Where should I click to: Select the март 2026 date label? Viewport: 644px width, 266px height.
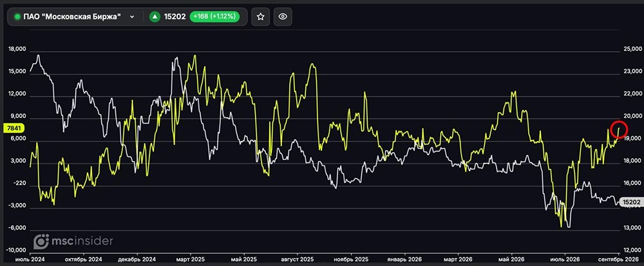[459, 260]
